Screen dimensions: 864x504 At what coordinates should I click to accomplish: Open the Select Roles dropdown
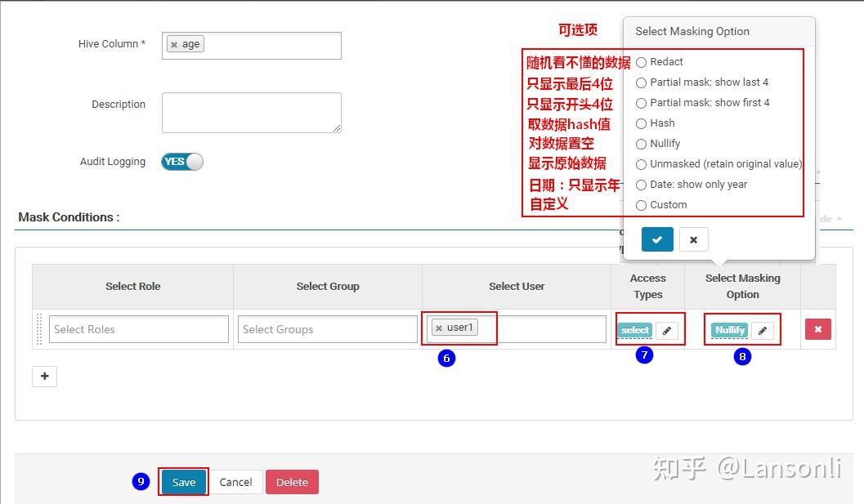pyautogui.click(x=137, y=328)
